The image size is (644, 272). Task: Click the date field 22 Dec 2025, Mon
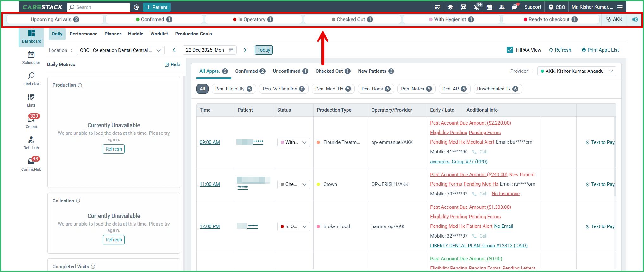coord(209,50)
